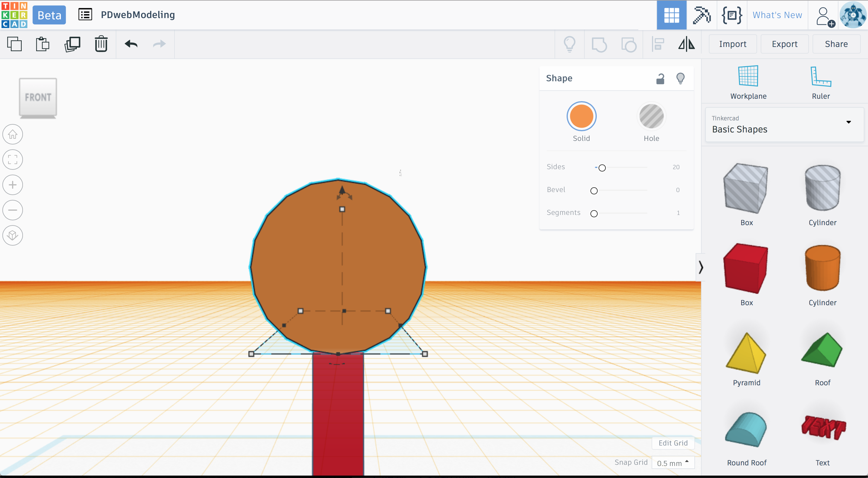This screenshot has height=478, width=868.
Task: Collapse the shapes panel with chevron
Action: 700,267
